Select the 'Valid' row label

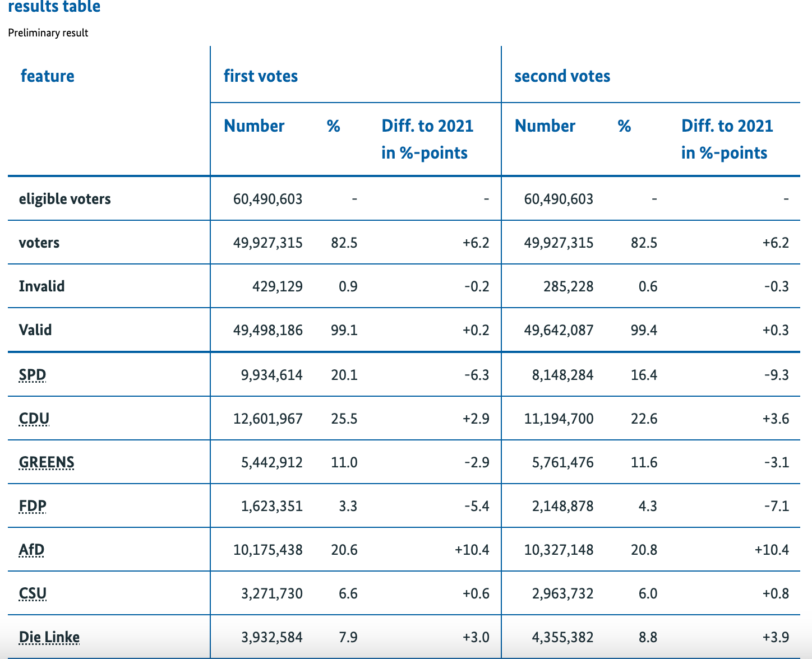click(x=35, y=330)
